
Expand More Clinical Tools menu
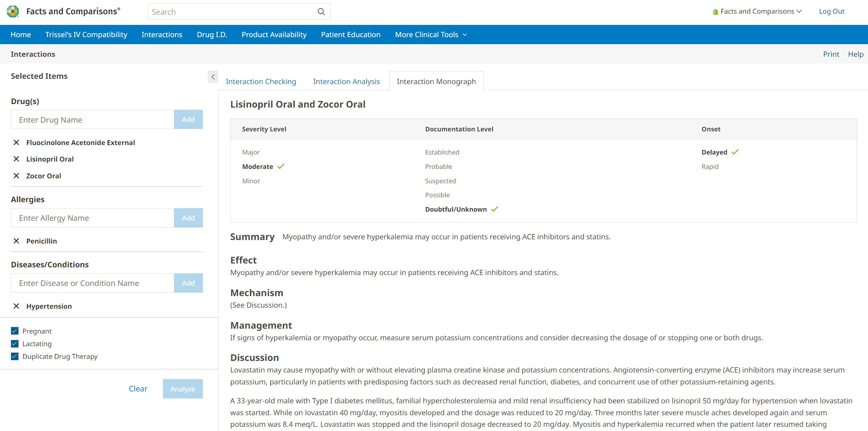[x=431, y=35]
